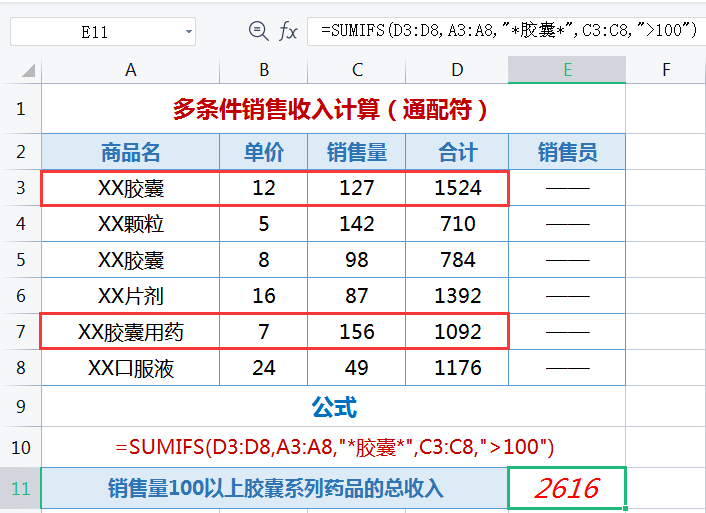This screenshot has height=513, width=706.
Task: Click the Select All corner triangle
Action: point(28,70)
